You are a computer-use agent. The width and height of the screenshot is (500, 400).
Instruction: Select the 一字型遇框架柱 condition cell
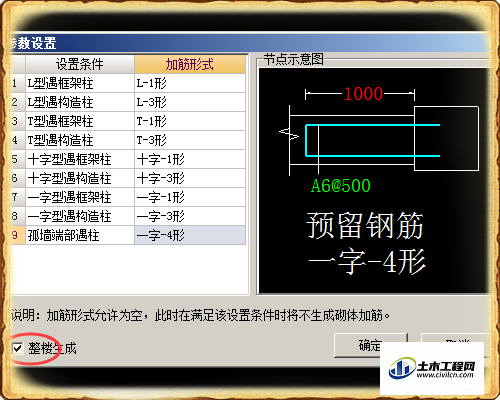pos(80,197)
